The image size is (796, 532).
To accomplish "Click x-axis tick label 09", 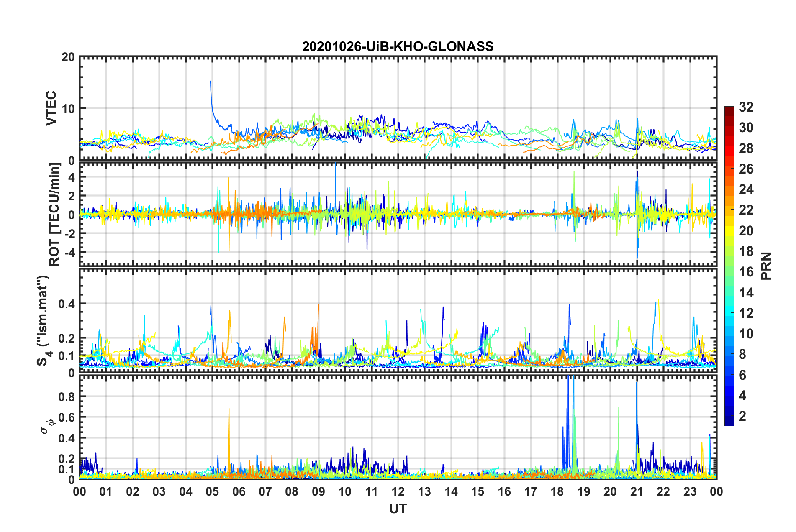I will coord(318,491).
